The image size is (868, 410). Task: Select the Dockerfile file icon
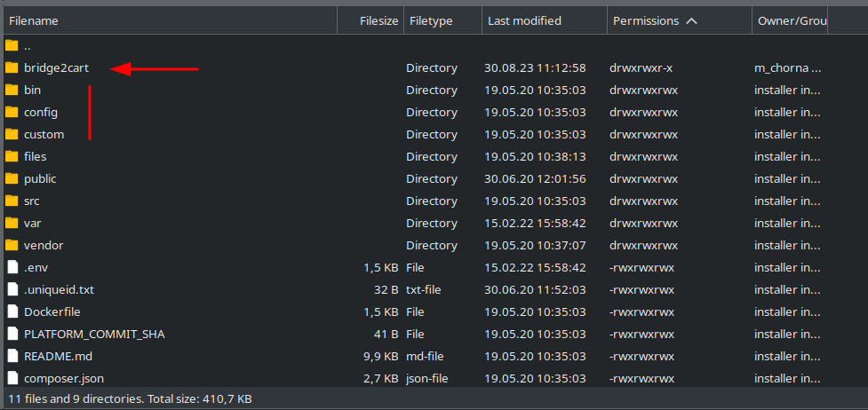click(12, 311)
